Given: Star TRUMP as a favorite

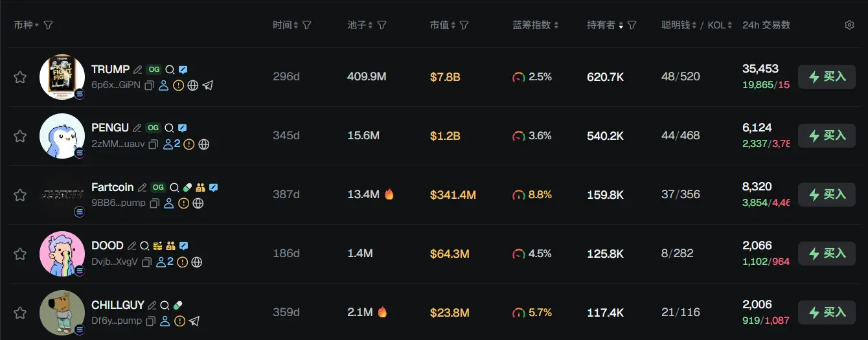Looking at the screenshot, I should click(x=20, y=77).
